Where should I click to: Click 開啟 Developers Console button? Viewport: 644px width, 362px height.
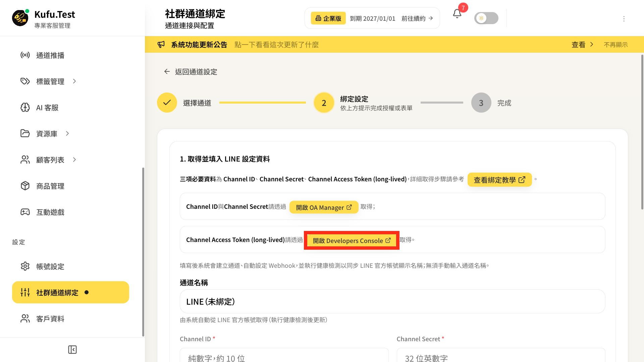click(x=352, y=240)
